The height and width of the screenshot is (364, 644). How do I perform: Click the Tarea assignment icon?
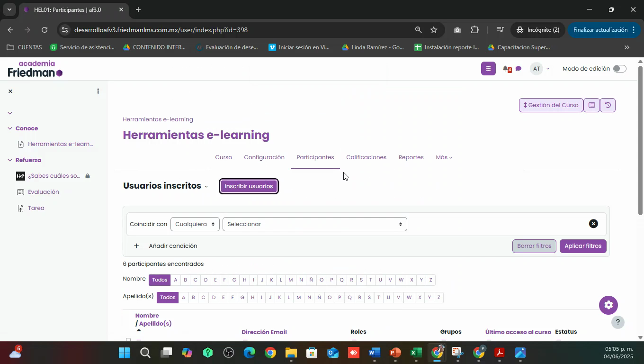(x=20, y=208)
